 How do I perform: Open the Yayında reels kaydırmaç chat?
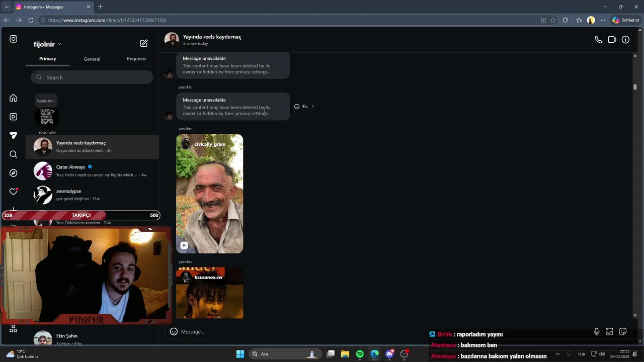coord(92,146)
